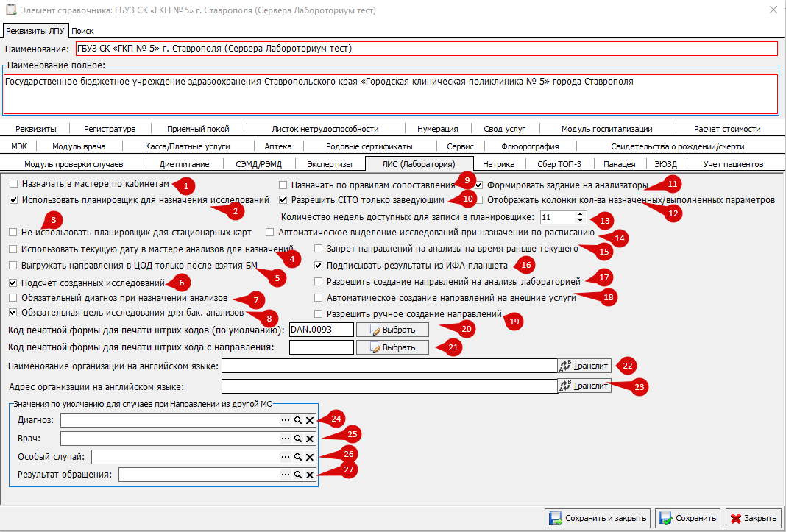Click the magnifier in Результат обращения field
This screenshot has width=786, height=532.
(x=298, y=475)
